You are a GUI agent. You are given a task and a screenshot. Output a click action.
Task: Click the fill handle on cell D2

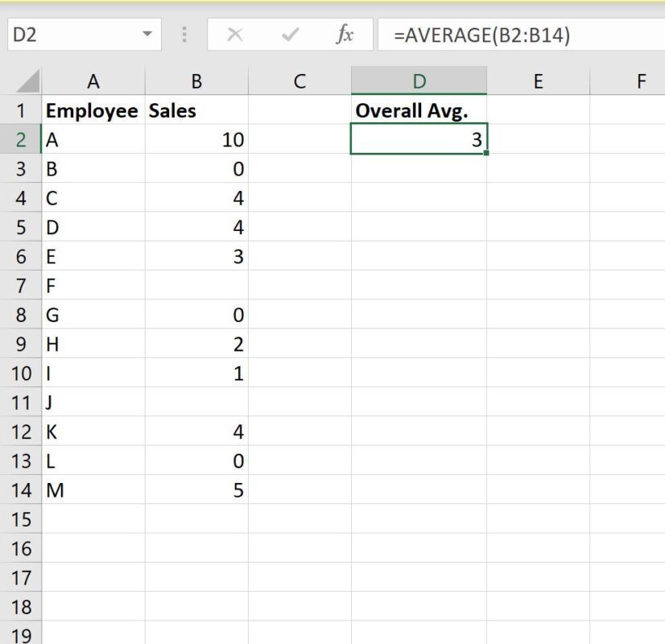click(486, 153)
